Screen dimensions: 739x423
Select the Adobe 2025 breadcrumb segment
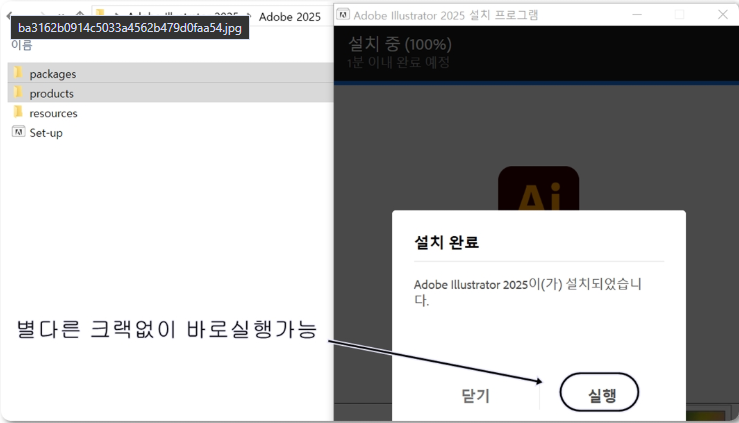coord(289,17)
